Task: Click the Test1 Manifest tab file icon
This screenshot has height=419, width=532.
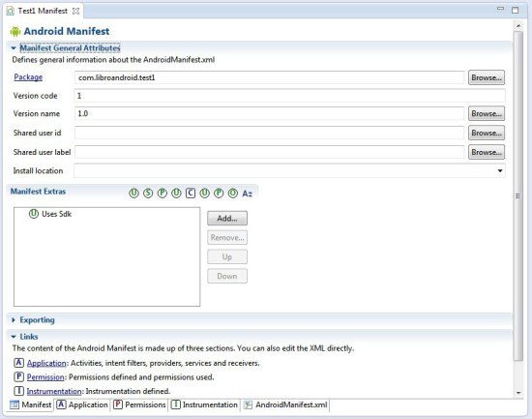Action: (11, 11)
